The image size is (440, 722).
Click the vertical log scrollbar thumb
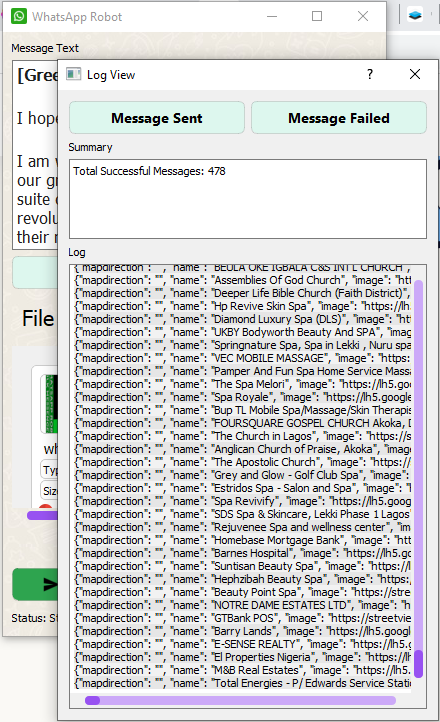pos(418,664)
